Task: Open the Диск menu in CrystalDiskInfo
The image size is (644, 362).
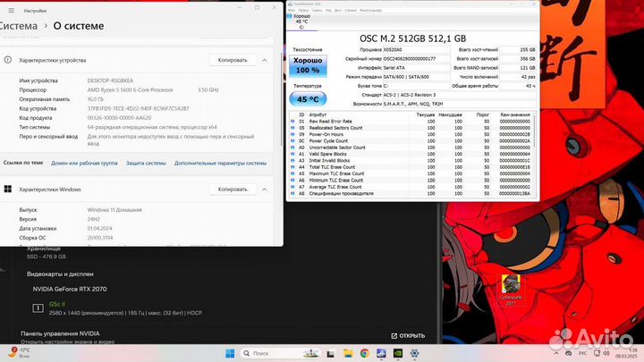Action: [338, 10]
